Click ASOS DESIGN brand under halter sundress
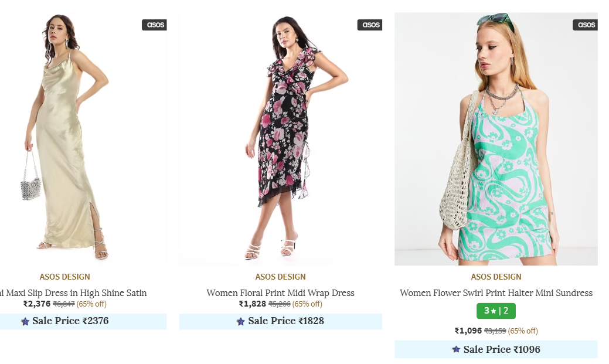 [496, 277]
